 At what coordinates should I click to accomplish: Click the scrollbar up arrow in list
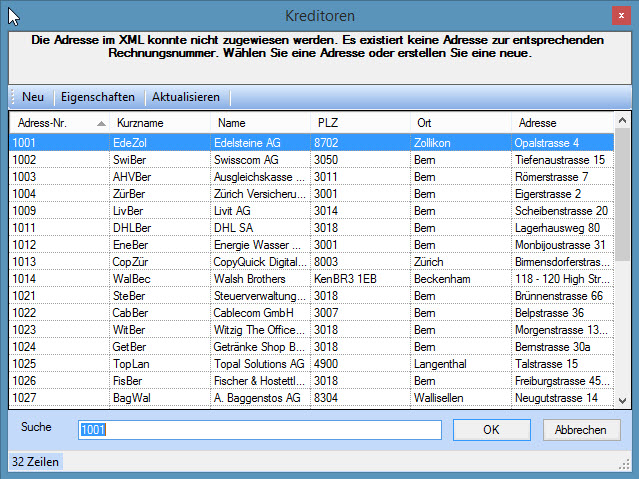(x=623, y=120)
